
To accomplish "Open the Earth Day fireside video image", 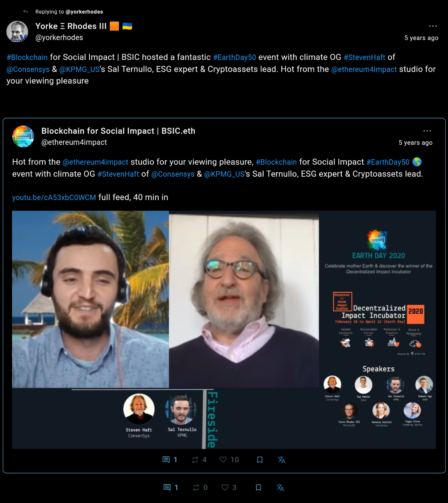I will [x=224, y=330].
